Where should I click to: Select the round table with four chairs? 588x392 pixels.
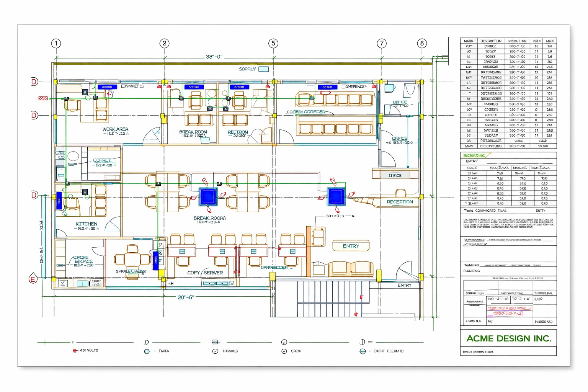pyautogui.click(x=132, y=260)
